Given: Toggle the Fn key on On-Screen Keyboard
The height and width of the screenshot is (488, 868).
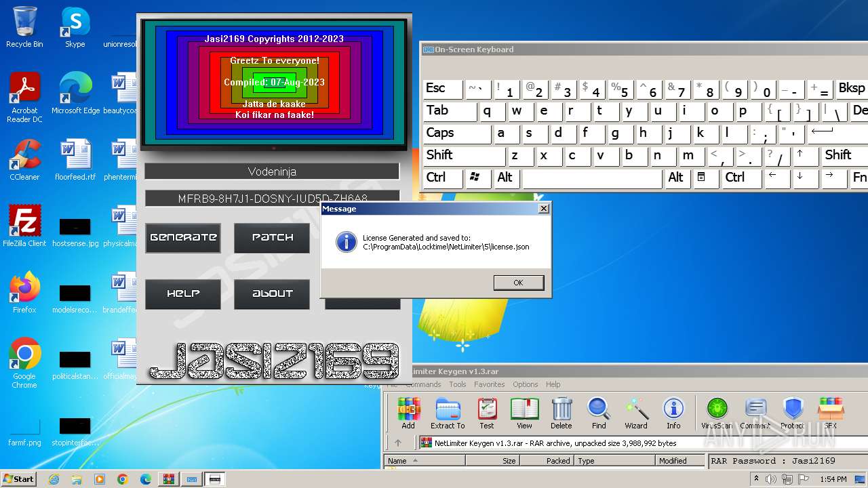Looking at the screenshot, I should tap(859, 178).
